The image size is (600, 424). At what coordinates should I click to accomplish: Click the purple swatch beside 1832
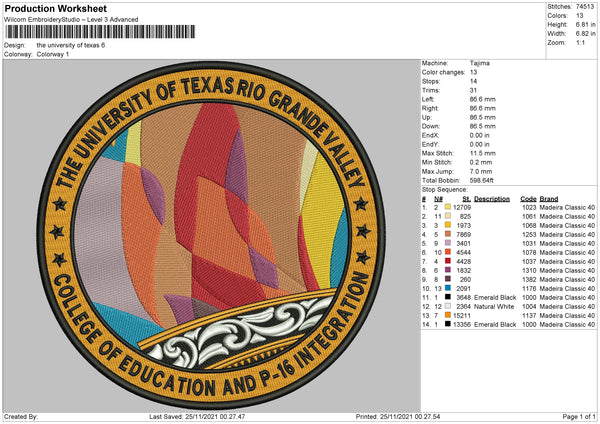click(448, 270)
